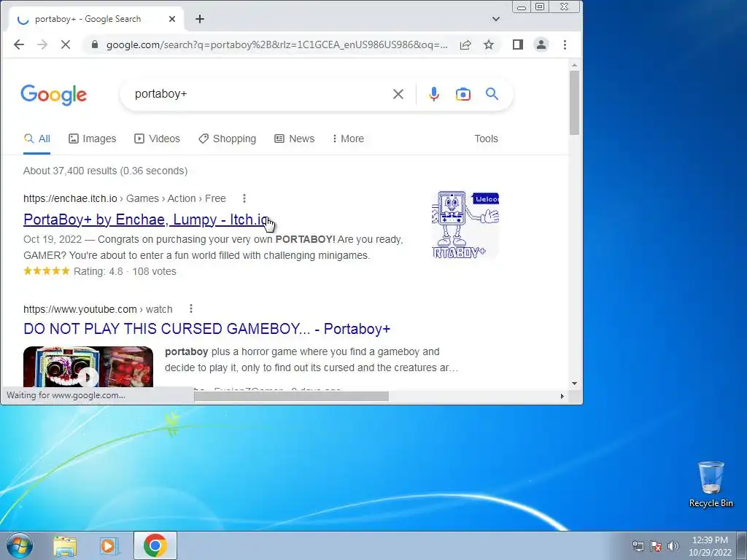This screenshot has height=560, width=747.
Task: Open the Action Center flag tray icon
Action: click(656, 546)
